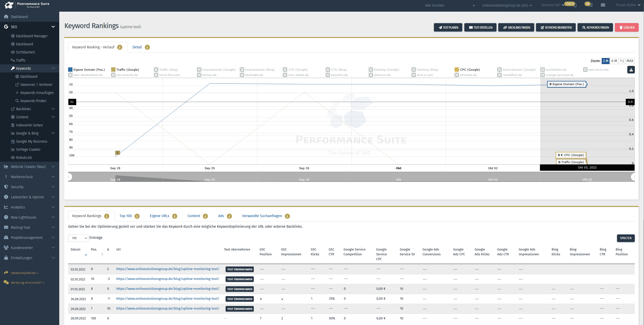
Task: Click the Sichtbarkeit eye icon
Action: [x=13, y=52]
